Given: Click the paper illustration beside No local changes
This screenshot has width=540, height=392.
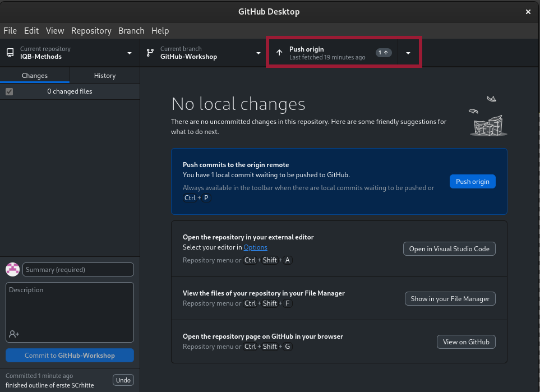Looking at the screenshot, I should [x=487, y=118].
